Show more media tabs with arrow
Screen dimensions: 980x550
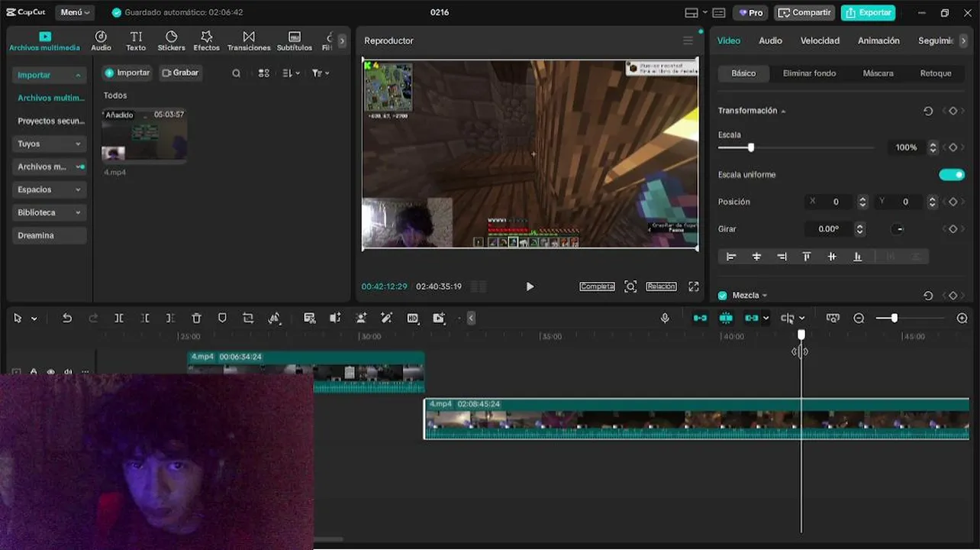point(342,41)
